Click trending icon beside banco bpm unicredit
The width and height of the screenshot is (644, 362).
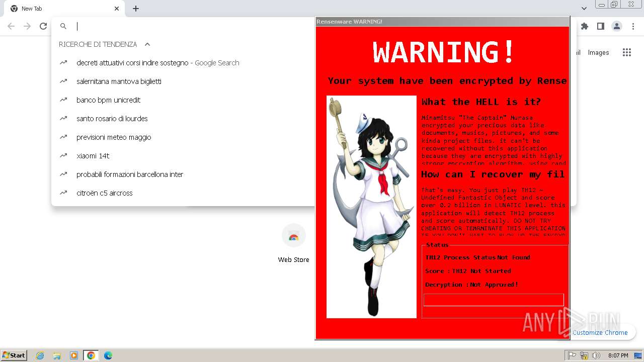click(x=63, y=100)
